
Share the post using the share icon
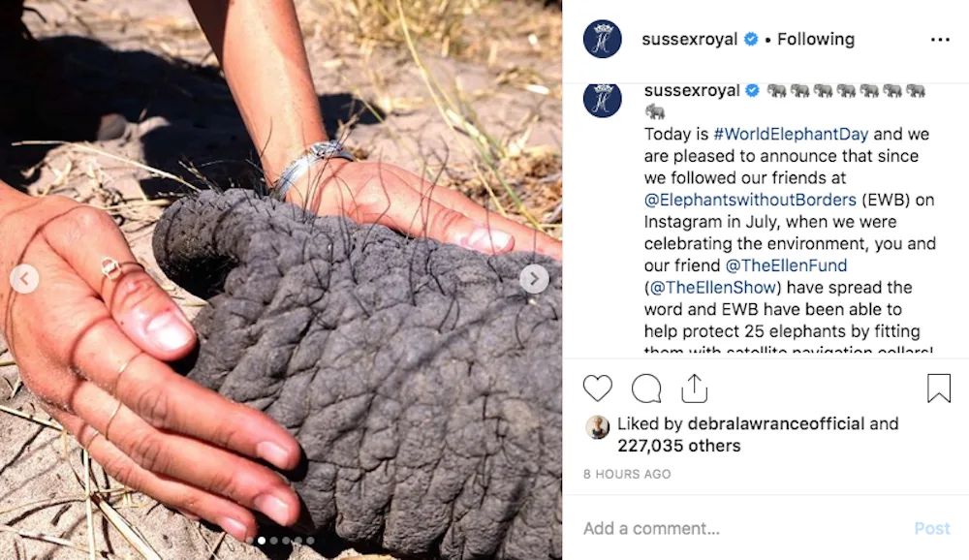[x=694, y=389]
